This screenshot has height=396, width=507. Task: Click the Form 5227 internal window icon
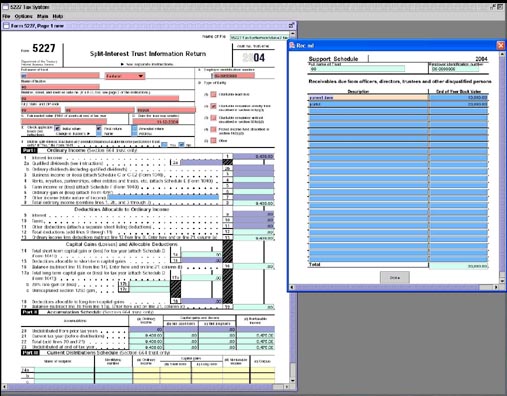point(6,26)
